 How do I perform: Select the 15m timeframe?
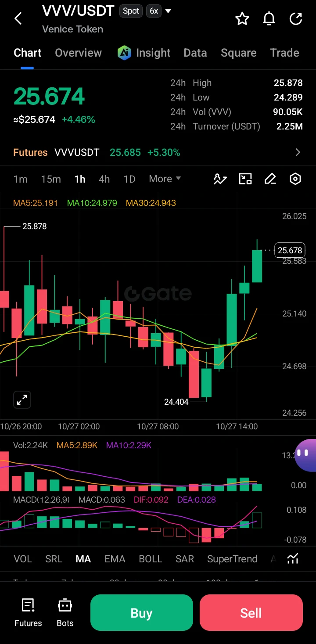[51, 179]
